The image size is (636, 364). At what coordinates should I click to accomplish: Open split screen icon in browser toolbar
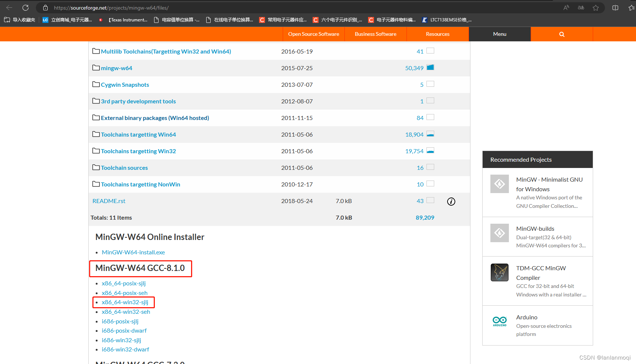point(615,8)
